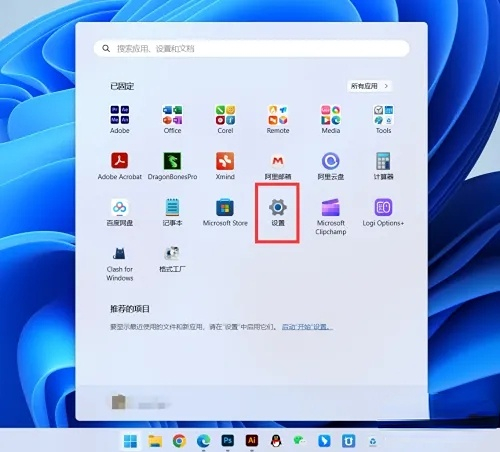Open Illustrator from taskbar

point(252,441)
